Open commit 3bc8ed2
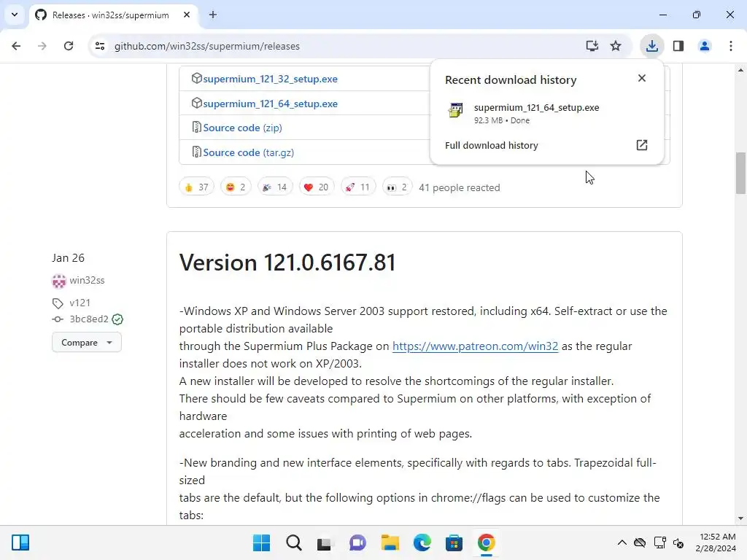 (88, 319)
